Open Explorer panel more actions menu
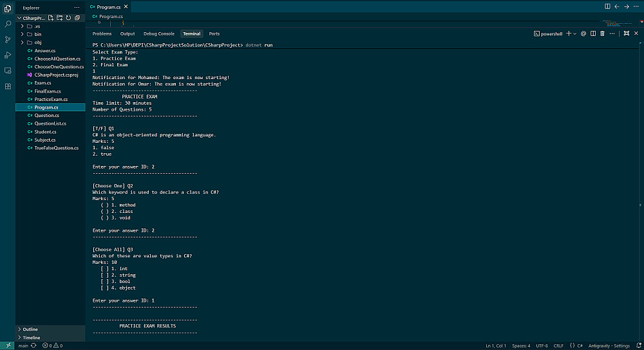 click(77, 7)
